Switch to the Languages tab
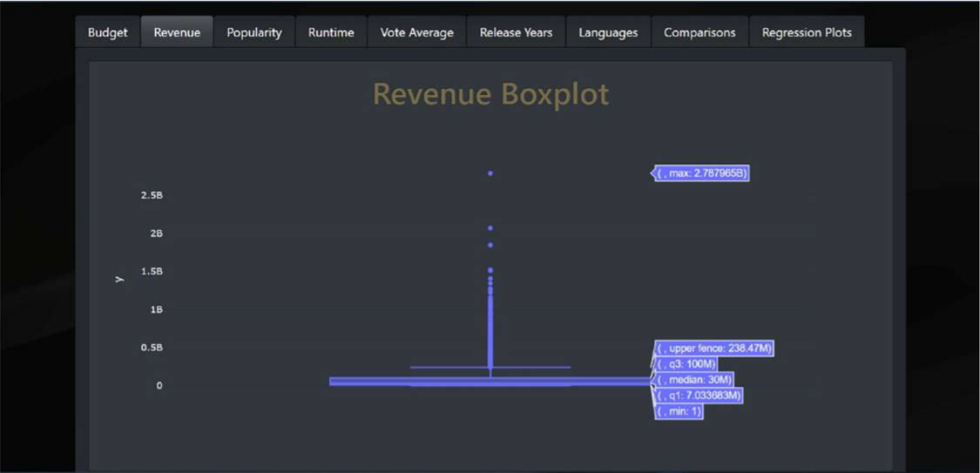The height and width of the screenshot is (473, 980). click(608, 32)
